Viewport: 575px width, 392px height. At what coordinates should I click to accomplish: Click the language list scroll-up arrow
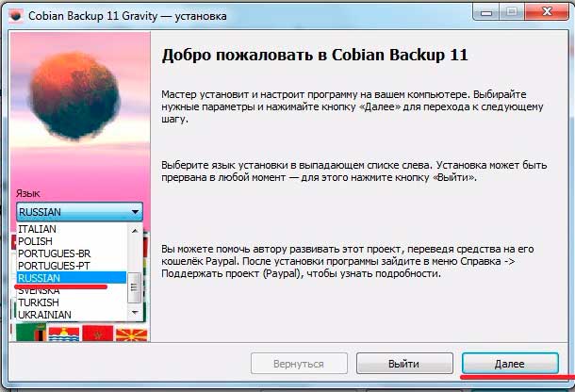[135, 231]
